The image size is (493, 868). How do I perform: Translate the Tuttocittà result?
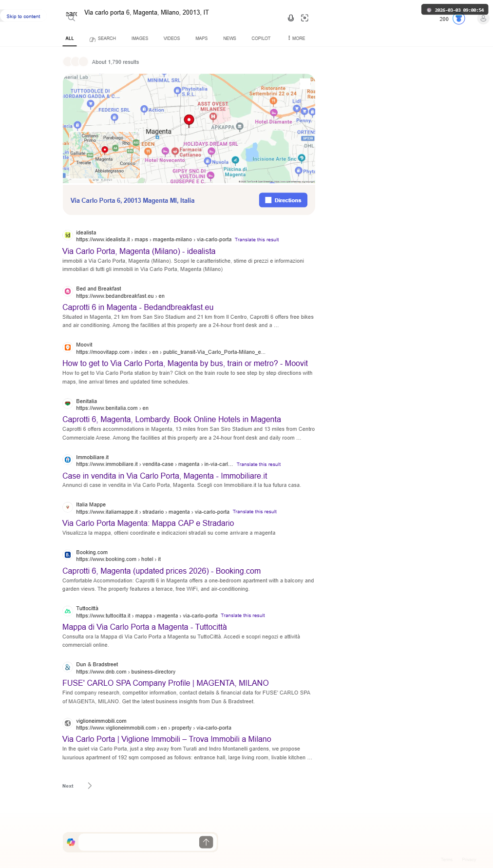pos(243,616)
